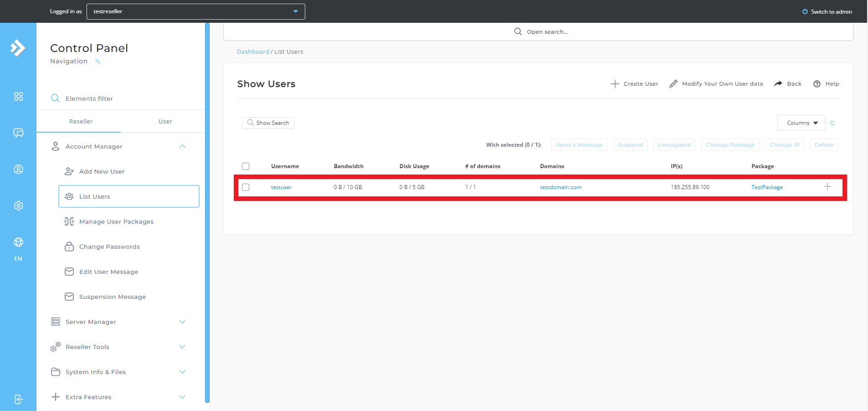Open the settings gear sidebar icon
Viewport: 868px width, 411px height.
coord(18,205)
